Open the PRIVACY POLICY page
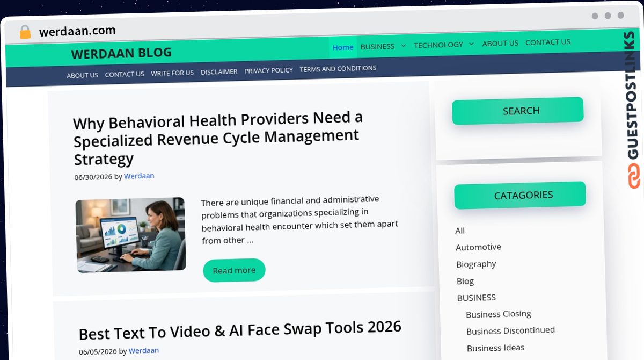This screenshot has width=644, height=360. [268, 70]
